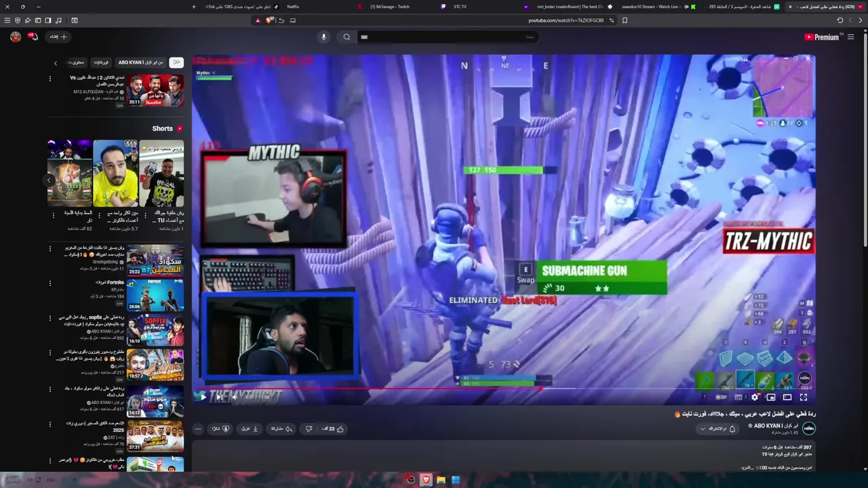This screenshot has width=868, height=488.
Task: Open the 18:57 recommended video thumbnail
Action: 155,365
